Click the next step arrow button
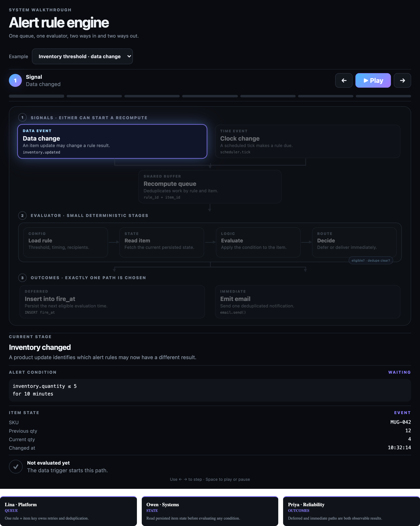The image size is (420, 526). [x=402, y=80]
